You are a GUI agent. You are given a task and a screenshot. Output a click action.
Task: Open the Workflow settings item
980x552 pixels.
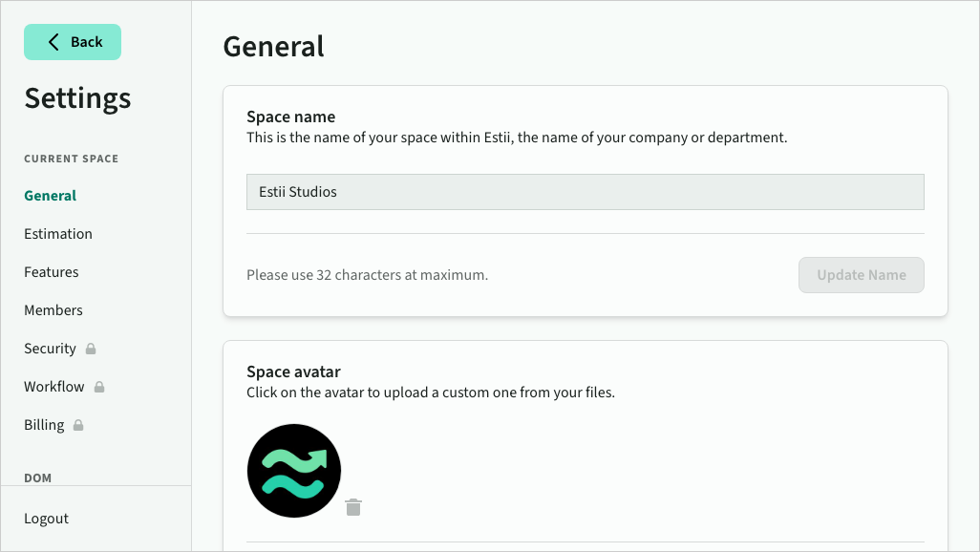click(x=54, y=387)
